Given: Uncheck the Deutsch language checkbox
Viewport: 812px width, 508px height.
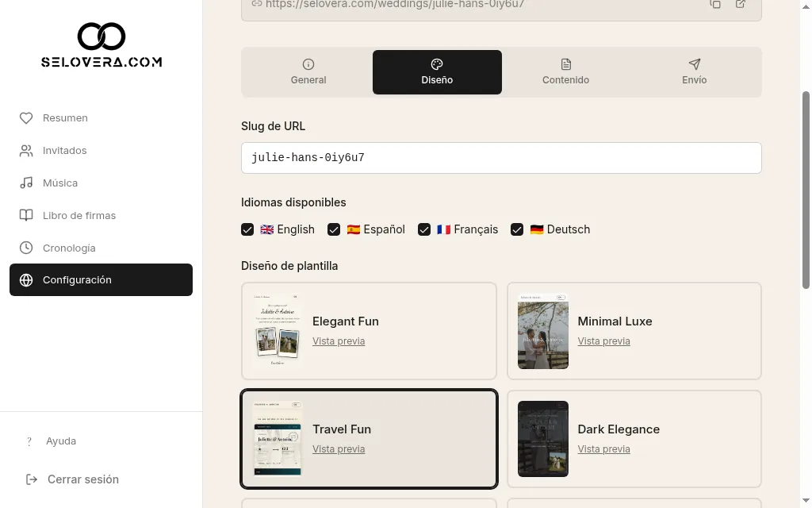Looking at the screenshot, I should coord(517,229).
